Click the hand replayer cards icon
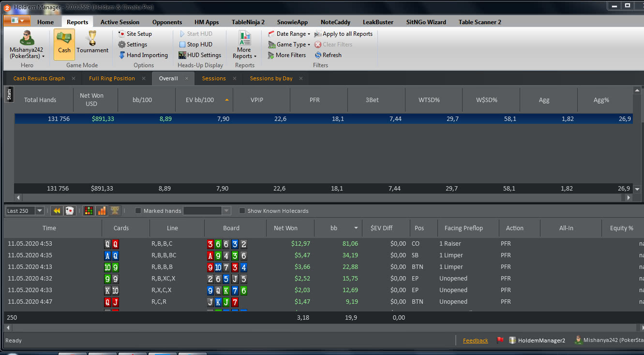The width and height of the screenshot is (644, 355). click(x=70, y=211)
